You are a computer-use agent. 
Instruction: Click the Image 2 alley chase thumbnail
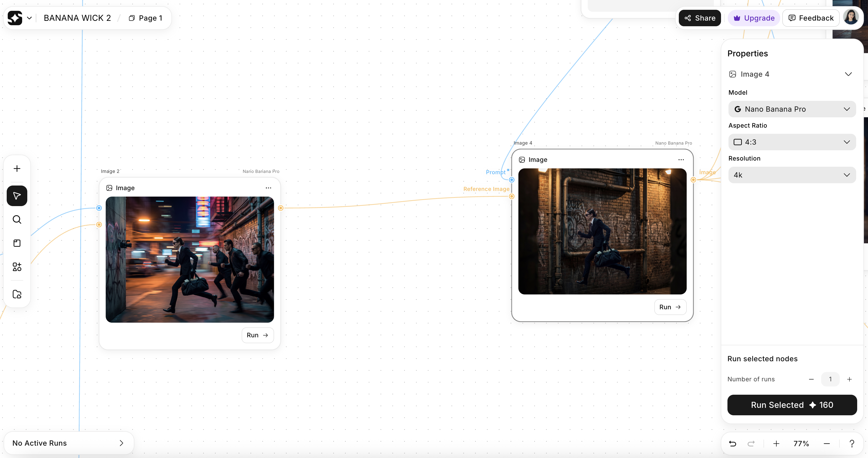pyautogui.click(x=190, y=259)
